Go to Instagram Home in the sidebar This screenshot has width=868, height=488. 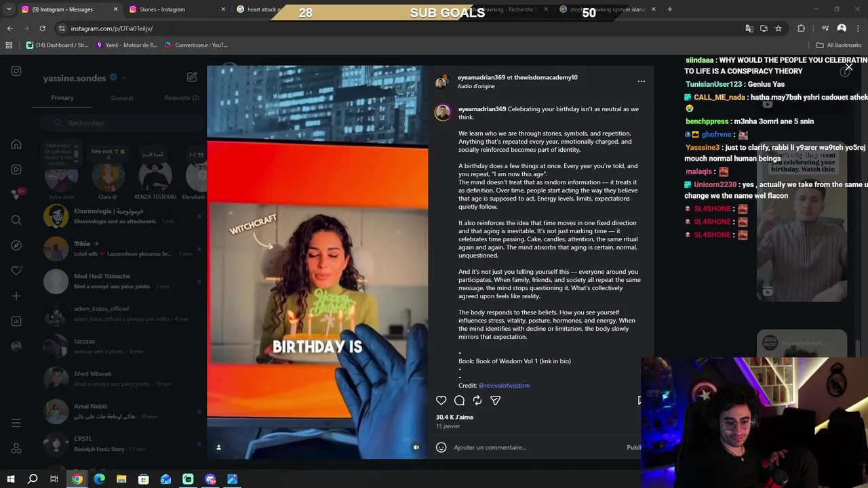16,144
